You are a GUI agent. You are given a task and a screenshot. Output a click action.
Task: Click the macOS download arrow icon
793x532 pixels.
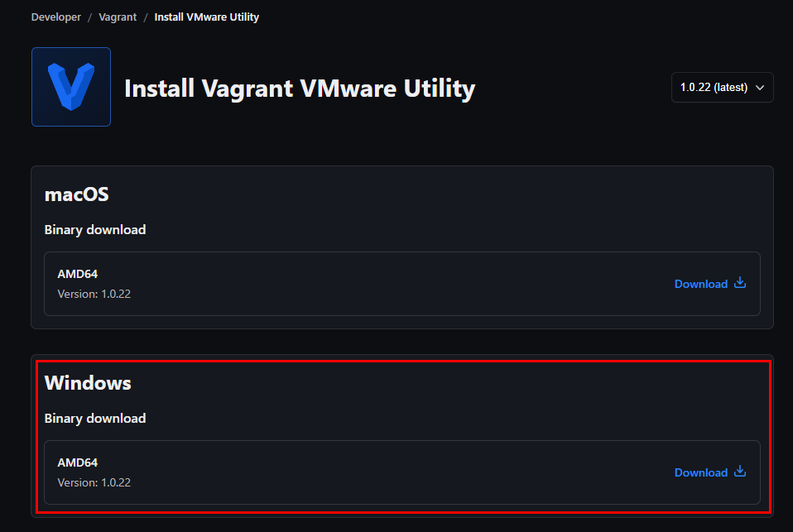coord(740,283)
